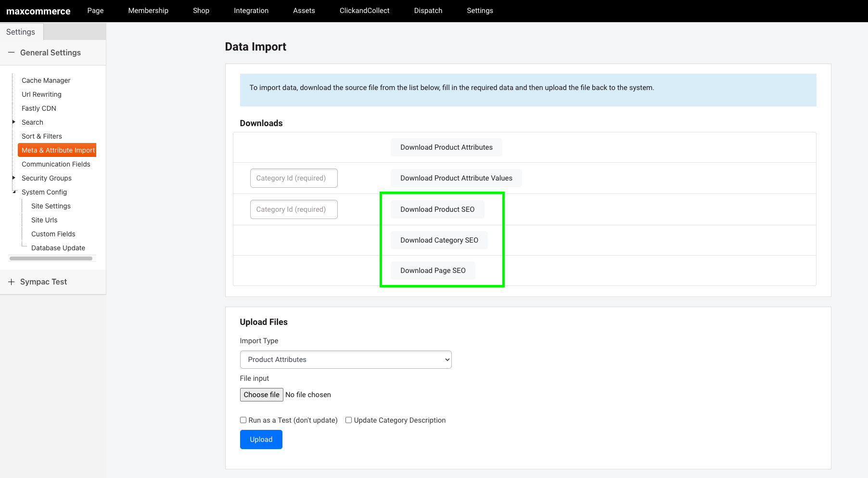Click the maxcommerce logo

coord(38,11)
